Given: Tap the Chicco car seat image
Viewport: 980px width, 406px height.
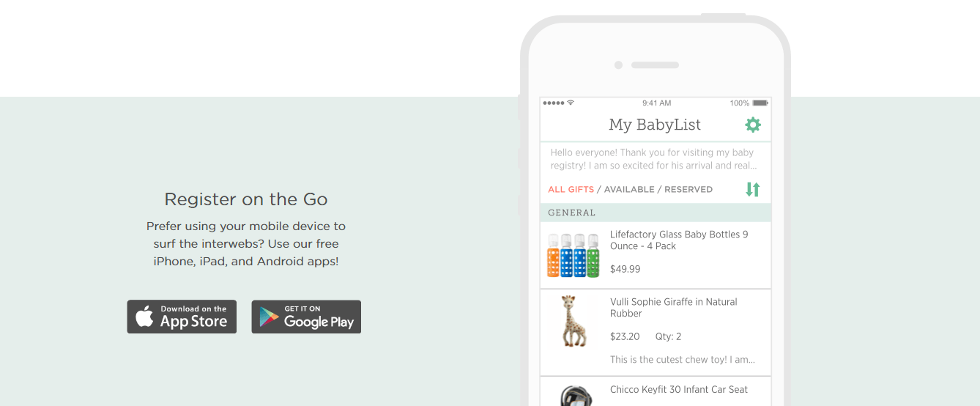Looking at the screenshot, I should [x=576, y=396].
